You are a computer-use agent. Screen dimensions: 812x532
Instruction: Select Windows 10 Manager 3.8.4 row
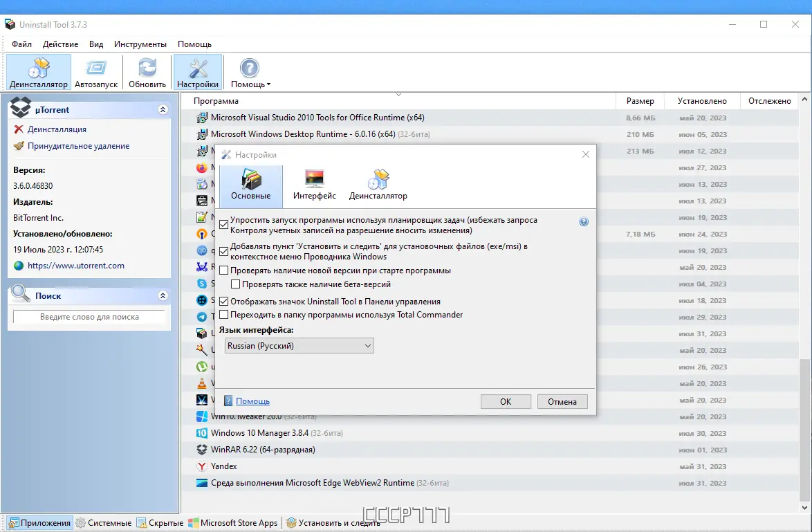(x=490, y=433)
